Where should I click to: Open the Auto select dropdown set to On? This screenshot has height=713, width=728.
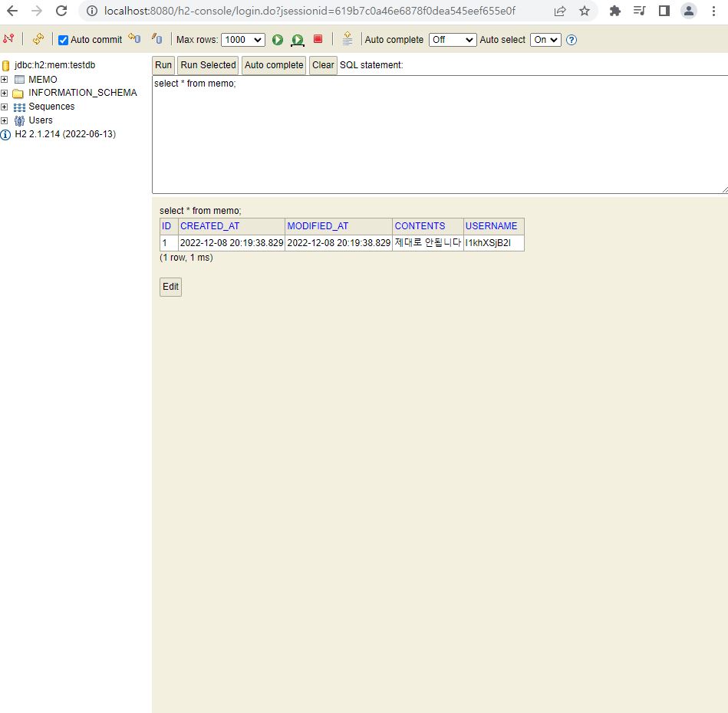coord(545,40)
